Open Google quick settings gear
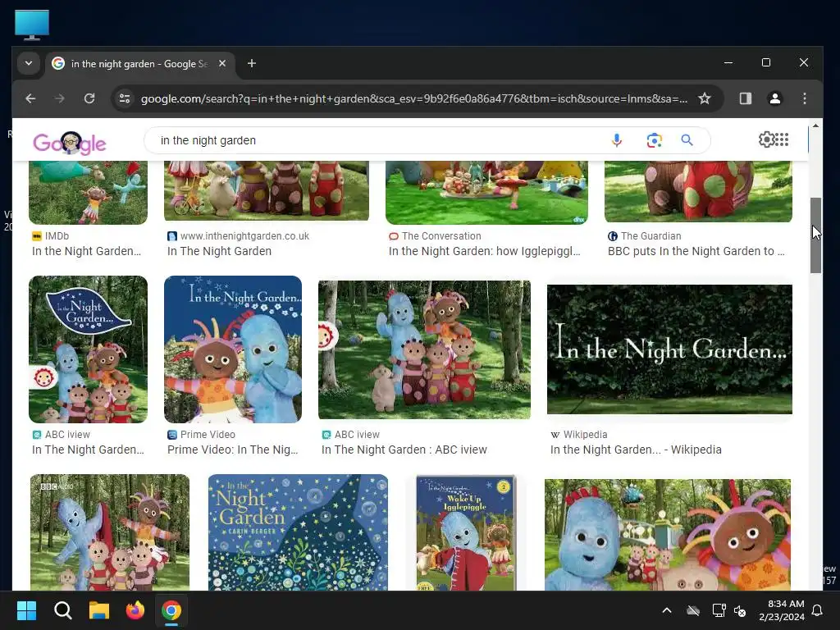The image size is (840, 630). click(767, 139)
